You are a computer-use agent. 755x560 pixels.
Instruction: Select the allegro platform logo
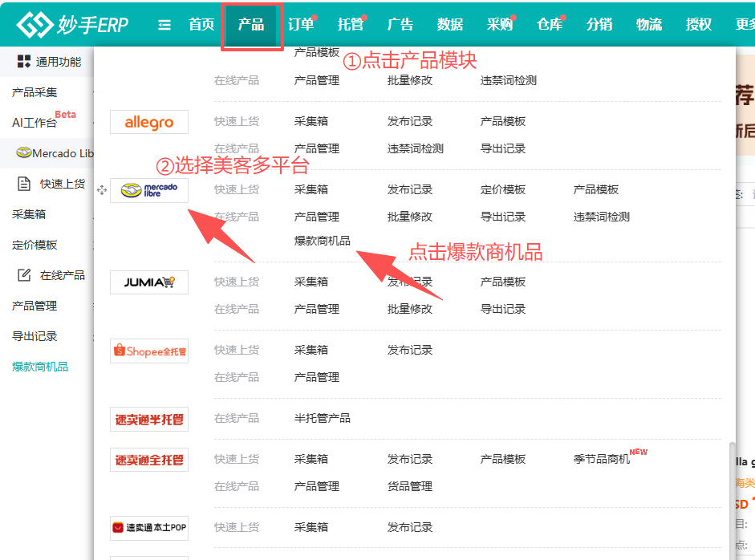pos(148,122)
